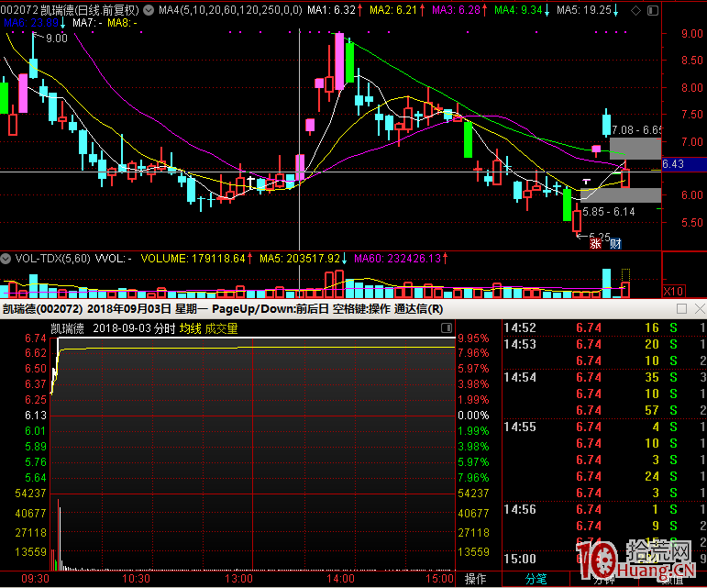Toggle the 均线 average line legend
Viewport: 707px width, 588px height.
coord(190,328)
